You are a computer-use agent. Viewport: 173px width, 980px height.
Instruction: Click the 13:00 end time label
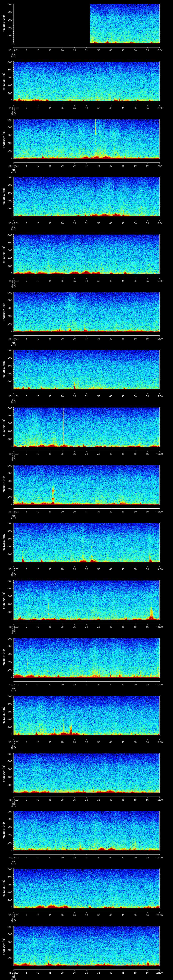coord(160,511)
